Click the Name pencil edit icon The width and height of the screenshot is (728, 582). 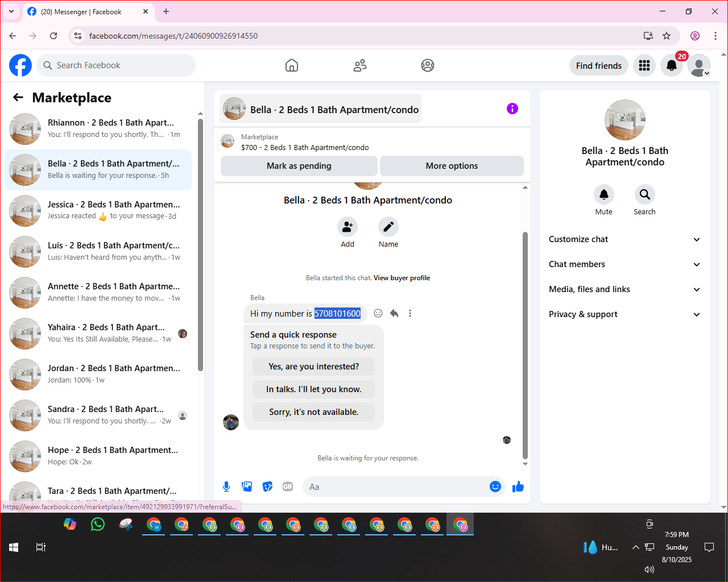coord(388,227)
